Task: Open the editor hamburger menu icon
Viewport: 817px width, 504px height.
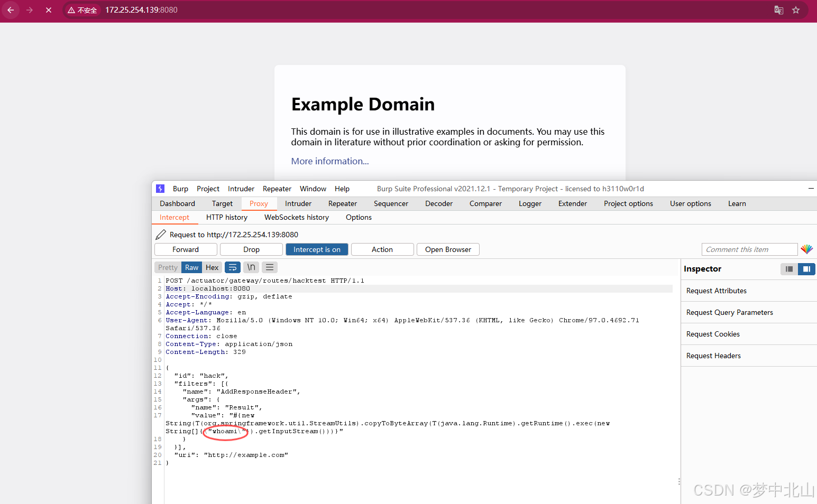Action: (270, 267)
